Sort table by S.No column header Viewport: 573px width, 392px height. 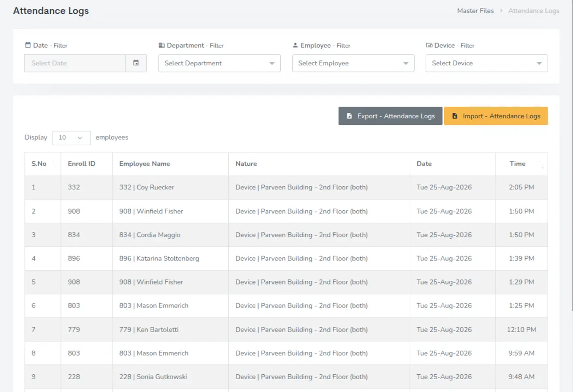pos(43,164)
